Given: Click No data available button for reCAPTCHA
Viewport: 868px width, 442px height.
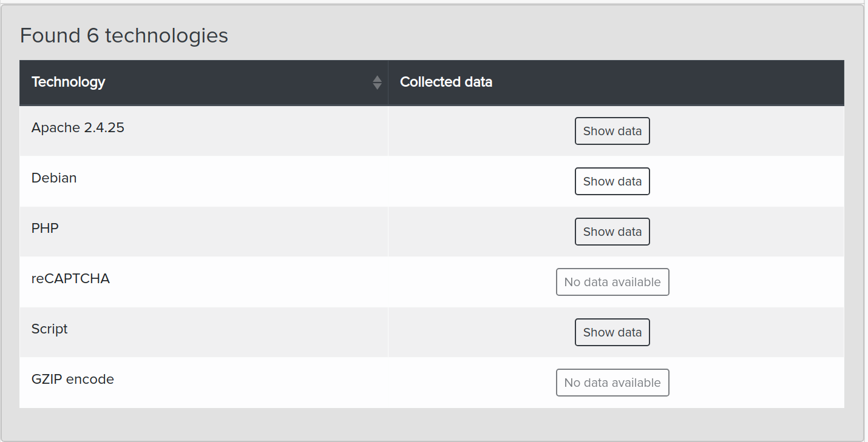Looking at the screenshot, I should 612,282.
